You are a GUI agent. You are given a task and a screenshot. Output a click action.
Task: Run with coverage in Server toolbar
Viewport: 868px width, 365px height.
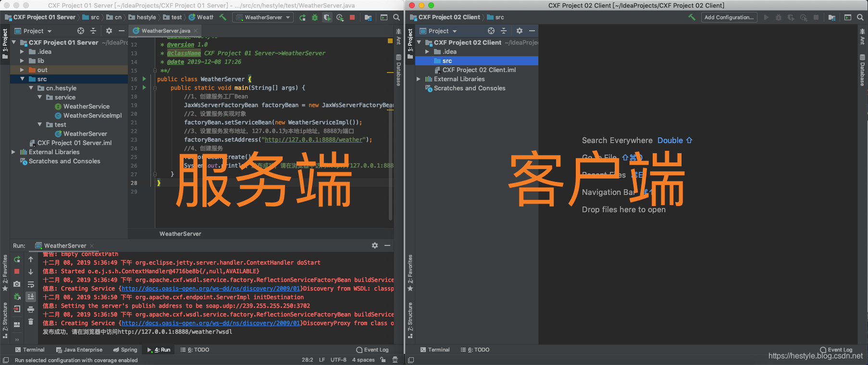pos(327,17)
